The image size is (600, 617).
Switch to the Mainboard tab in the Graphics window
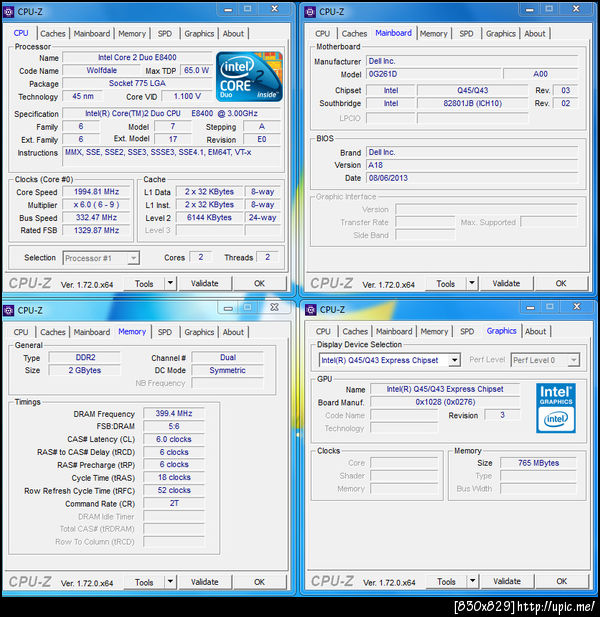(x=394, y=331)
